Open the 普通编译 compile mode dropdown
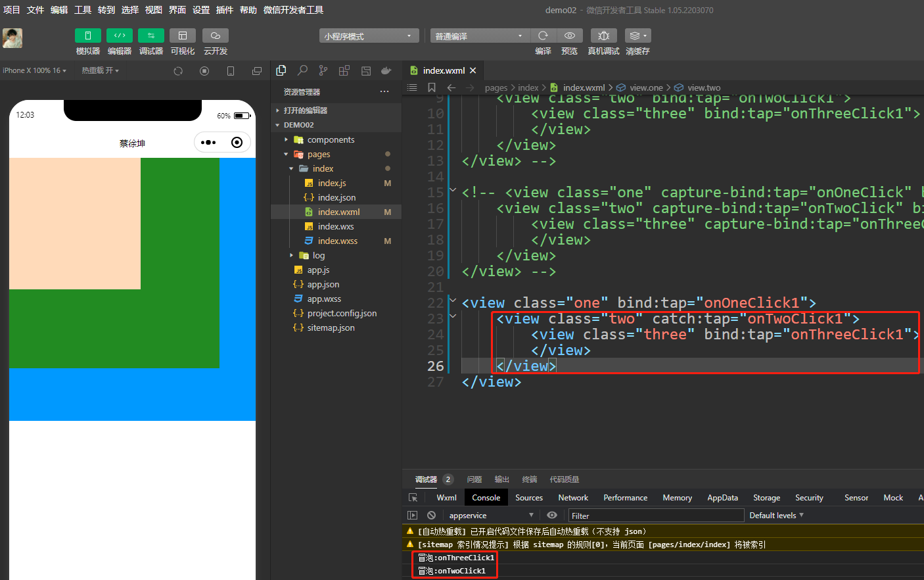 tap(480, 36)
